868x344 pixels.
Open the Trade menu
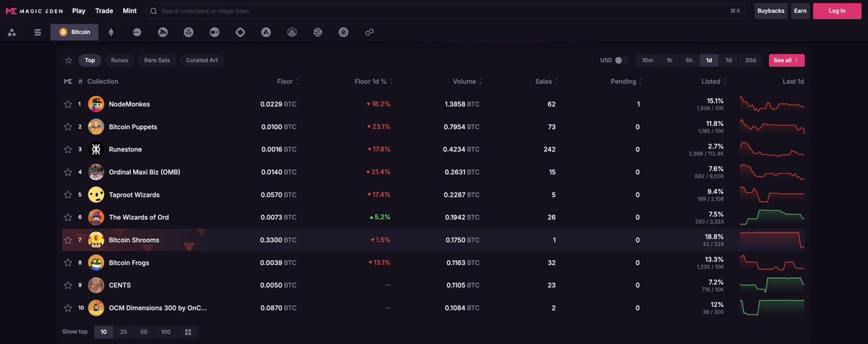(x=104, y=11)
